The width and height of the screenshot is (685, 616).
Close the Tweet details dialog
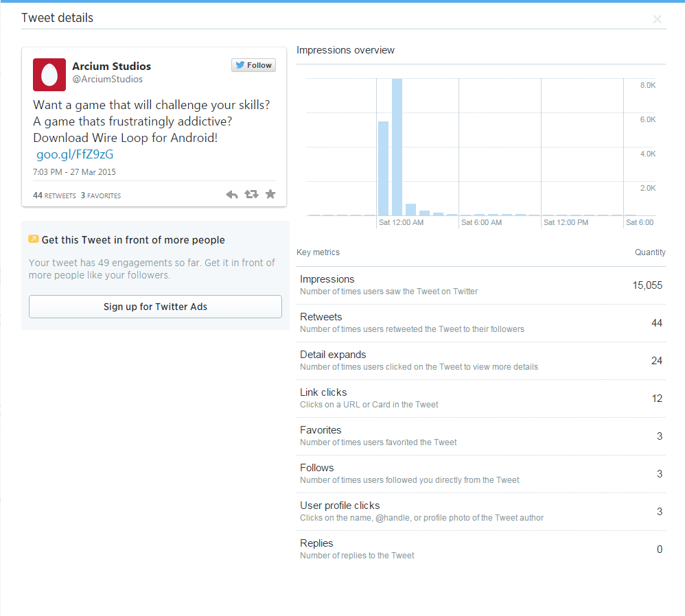(x=657, y=19)
